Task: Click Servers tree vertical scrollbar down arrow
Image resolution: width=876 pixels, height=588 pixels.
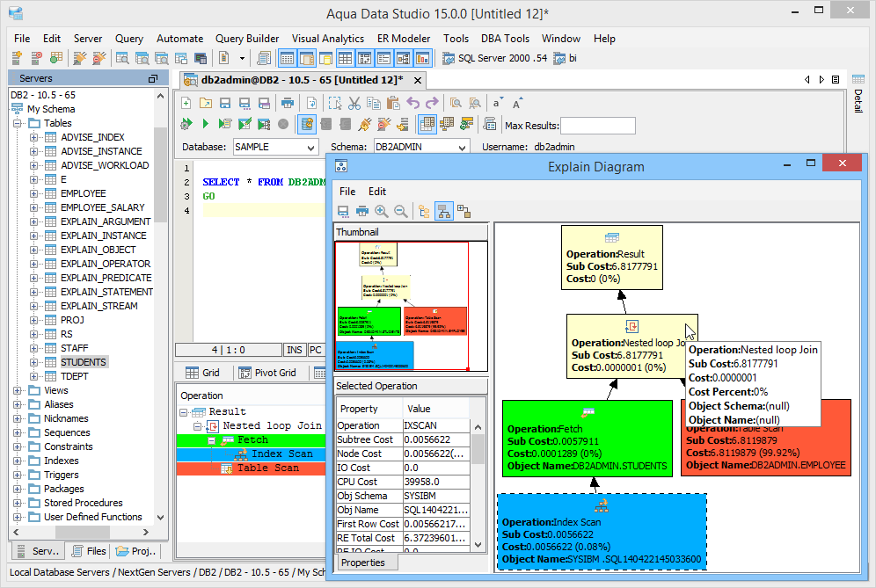Action: tap(161, 517)
